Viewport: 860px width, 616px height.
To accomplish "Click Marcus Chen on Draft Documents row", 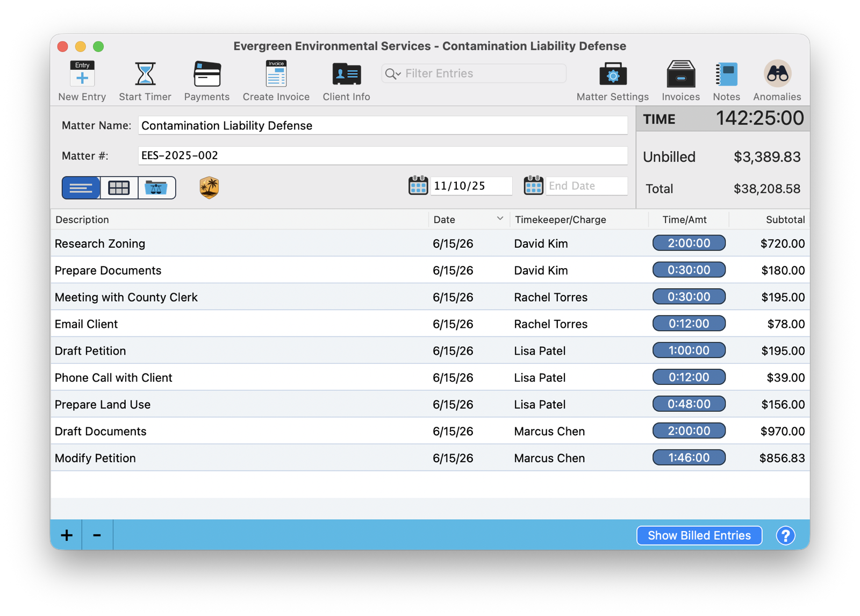I will pos(549,431).
